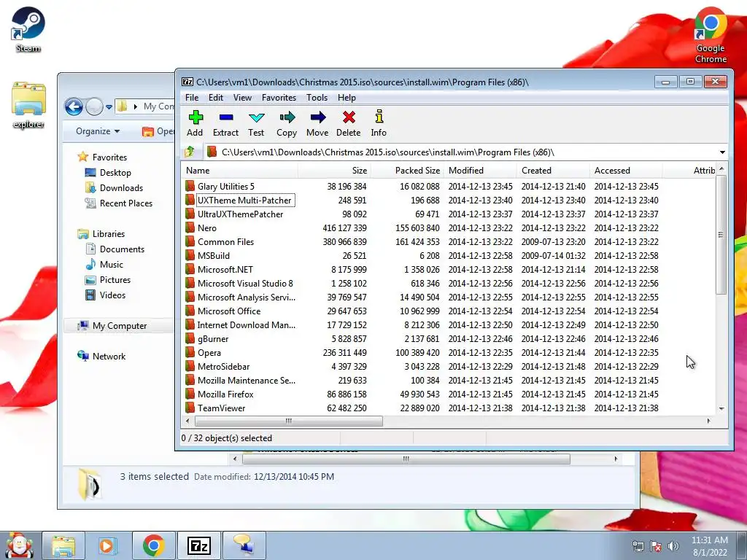
Task: Sort by the Accessed column header
Action: [626, 171]
